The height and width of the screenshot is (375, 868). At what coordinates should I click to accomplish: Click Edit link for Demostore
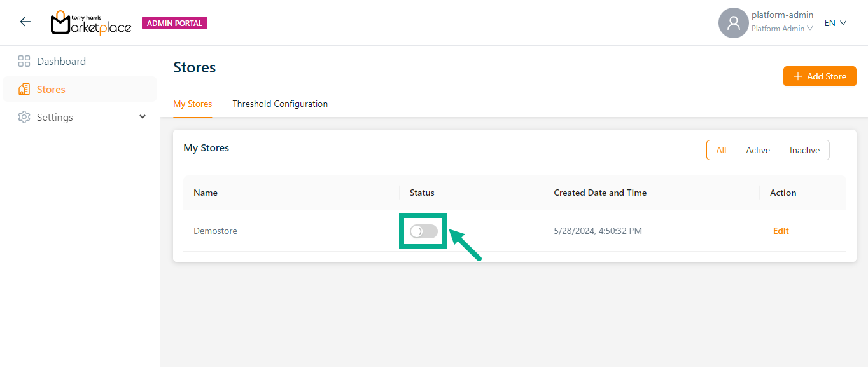pos(781,231)
